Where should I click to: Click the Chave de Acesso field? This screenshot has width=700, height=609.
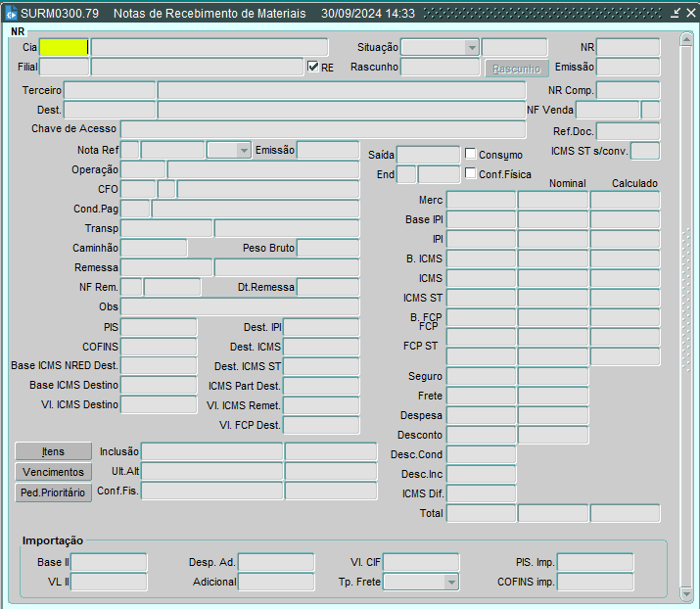pyautogui.click(x=322, y=129)
